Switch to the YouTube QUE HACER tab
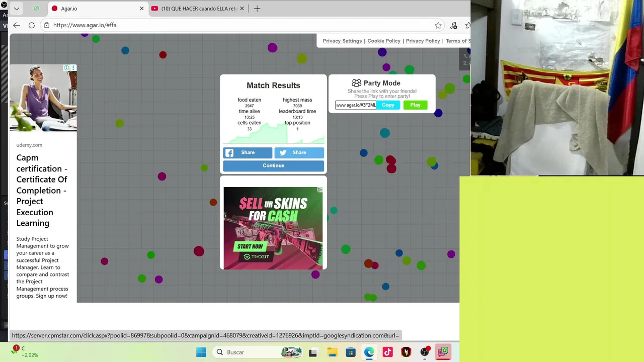The image size is (644, 362). coord(197,9)
